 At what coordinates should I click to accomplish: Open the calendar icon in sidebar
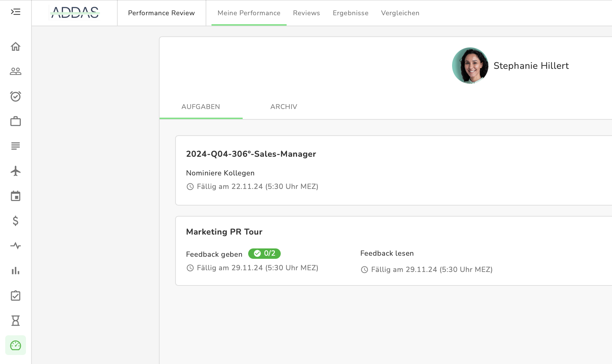[x=16, y=196]
